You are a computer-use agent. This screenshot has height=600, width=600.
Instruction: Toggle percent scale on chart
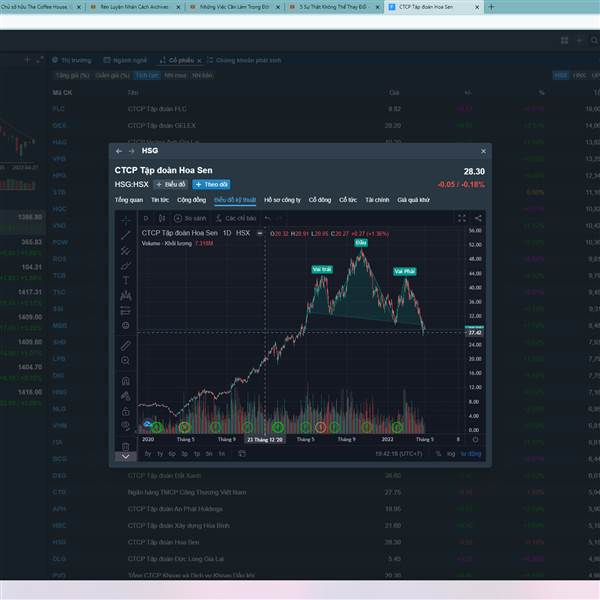point(437,454)
